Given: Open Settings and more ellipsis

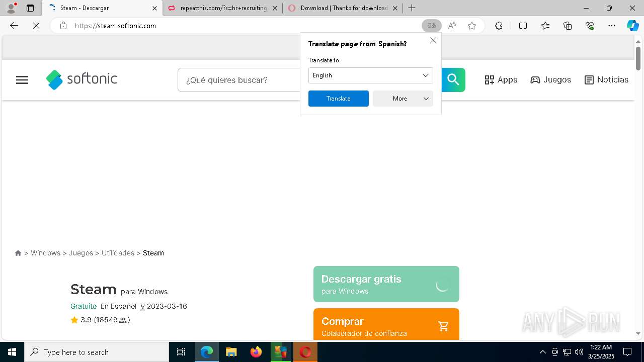Looking at the screenshot, I should point(612,26).
